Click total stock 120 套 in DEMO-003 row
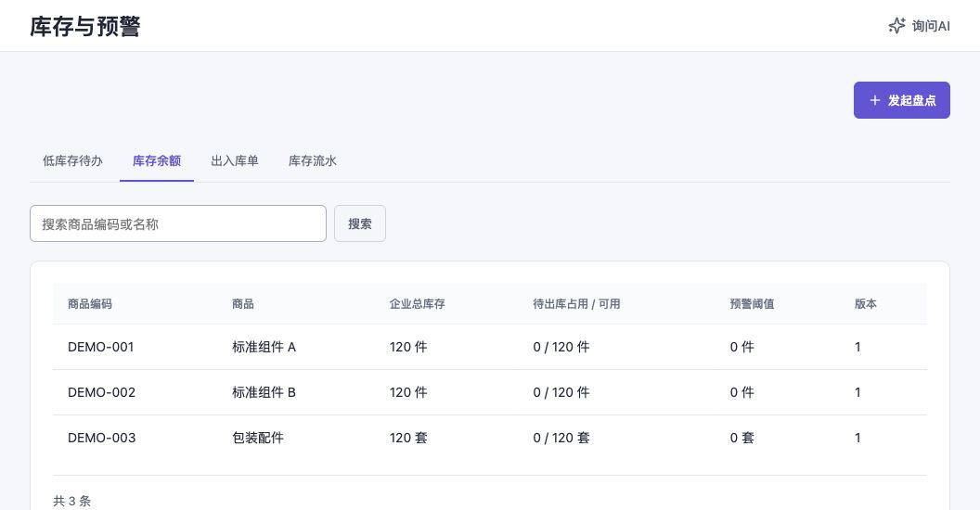 pos(408,439)
